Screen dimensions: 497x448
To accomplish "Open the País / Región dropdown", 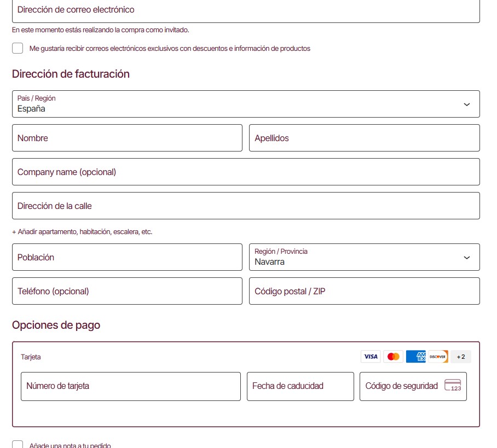I will coord(246,104).
